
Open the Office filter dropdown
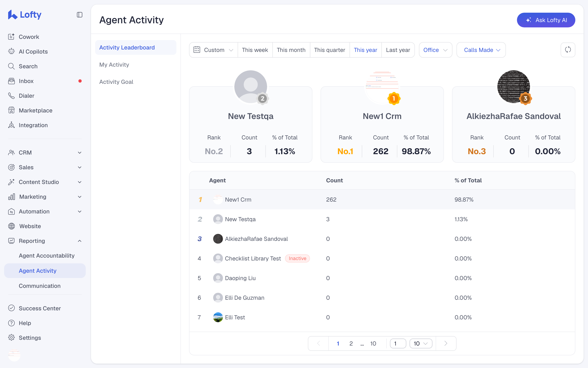coord(435,50)
